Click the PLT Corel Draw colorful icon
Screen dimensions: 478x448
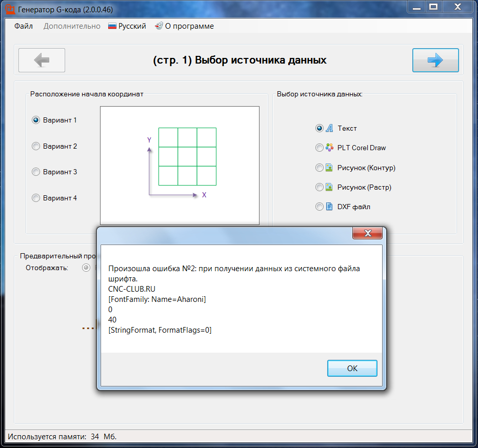(329, 148)
